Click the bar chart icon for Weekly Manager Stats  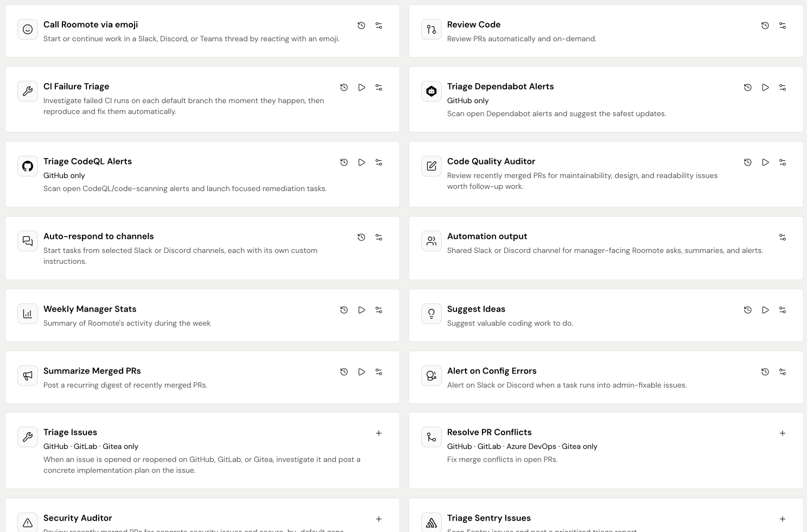click(x=28, y=314)
